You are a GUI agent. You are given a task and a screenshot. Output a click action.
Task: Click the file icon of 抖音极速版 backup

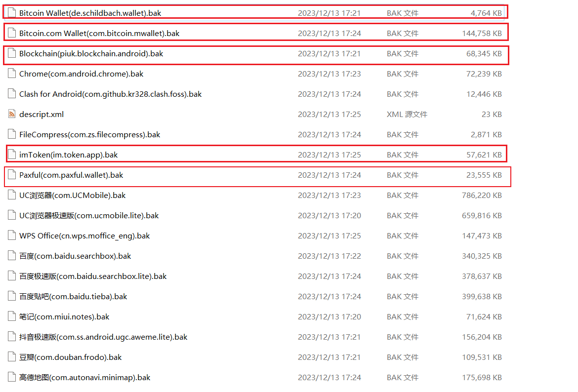click(x=12, y=337)
